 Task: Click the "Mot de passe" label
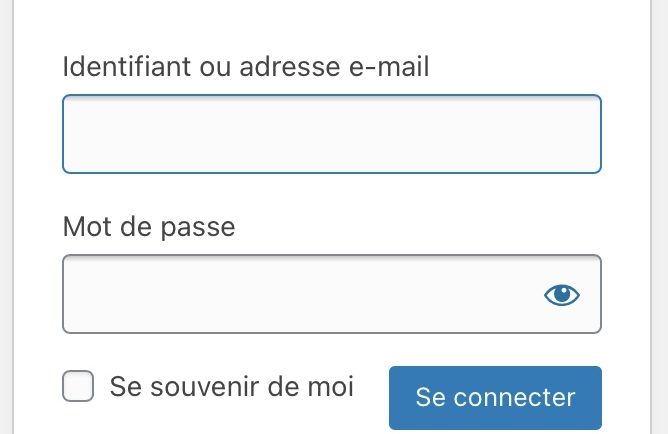[x=149, y=226]
